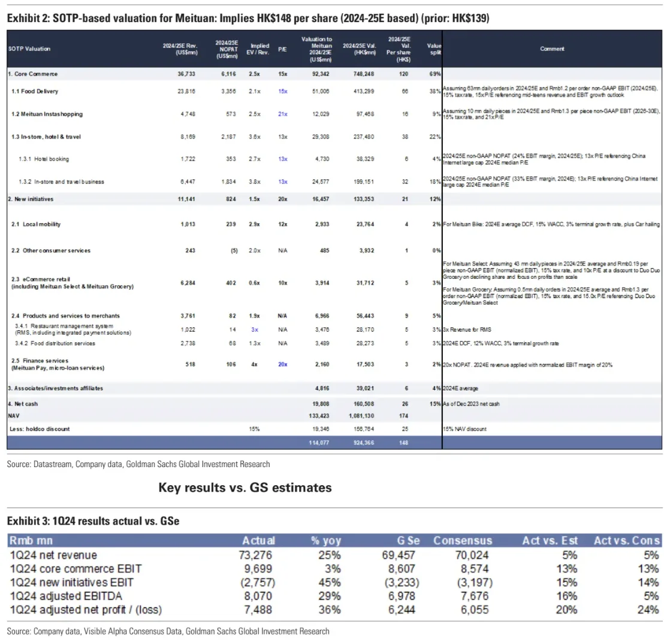Select the '1.3.1 Hotel booking' row label
Viewport: 664px width, 644px height.
coord(44,159)
